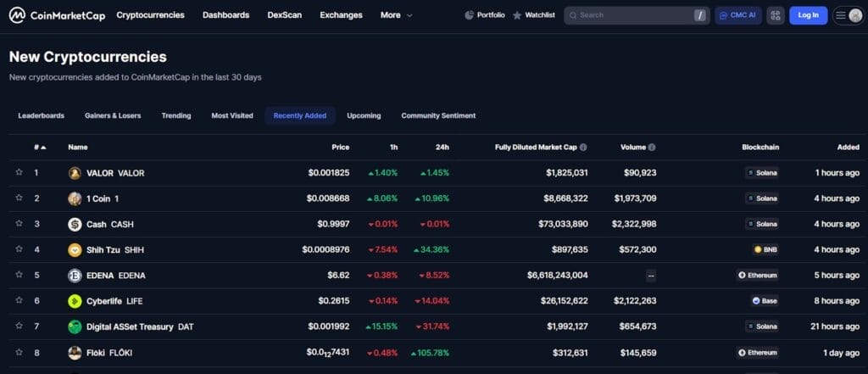Click the Cash coin logo icon
868x374 pixels.
coord(75,225)
